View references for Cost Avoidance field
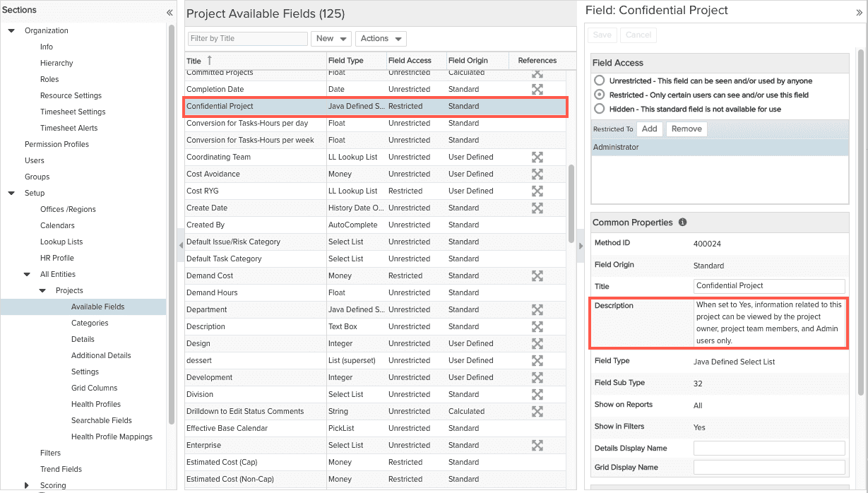 537,174
